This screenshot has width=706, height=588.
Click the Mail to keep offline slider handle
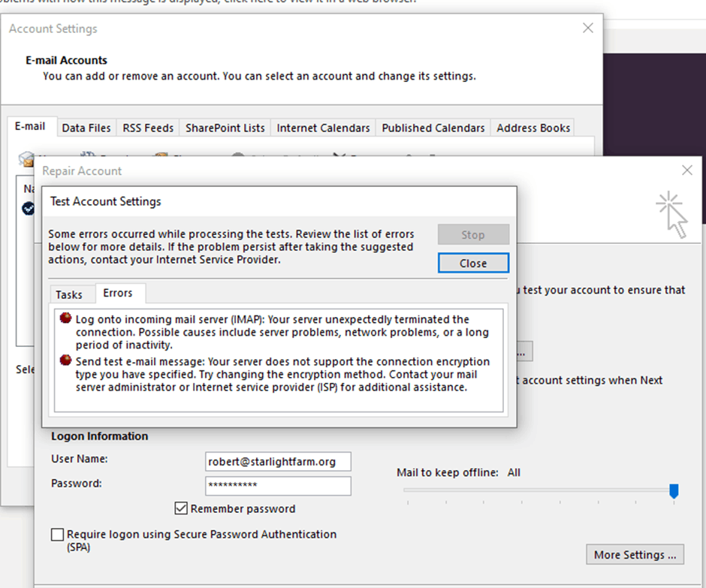(x=674, y=490)
